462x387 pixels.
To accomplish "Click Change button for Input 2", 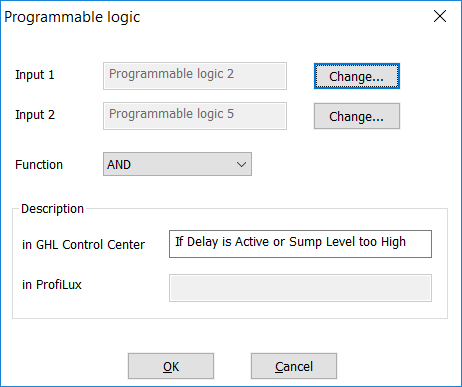I will (357, 116).
